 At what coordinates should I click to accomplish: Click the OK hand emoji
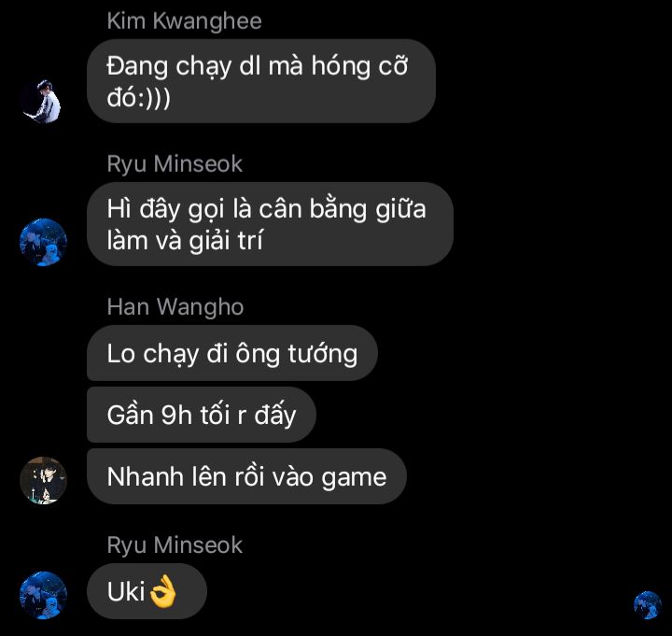pyautogui.click(x=163, y=591)
